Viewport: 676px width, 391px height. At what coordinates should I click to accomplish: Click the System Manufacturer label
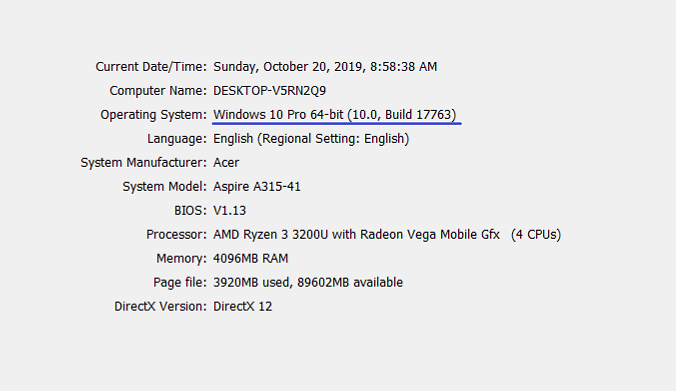(x=144, y=163)
